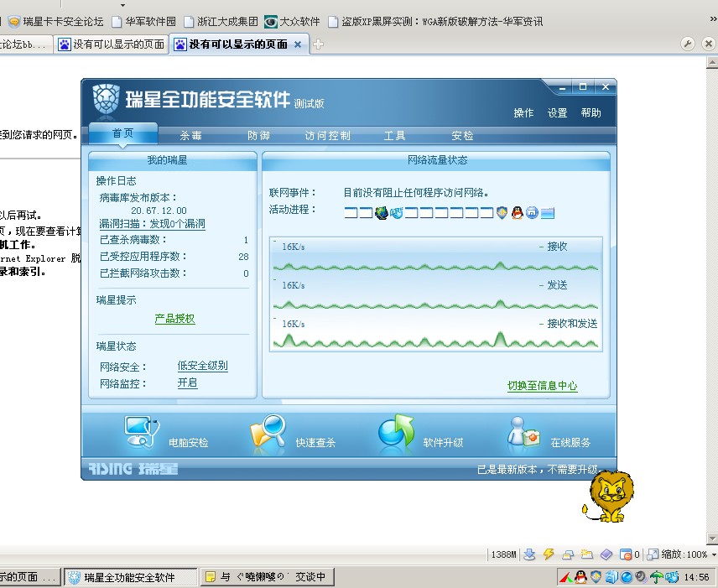Screen dimensions: 718x588
Task: Click the sparkle folder status bar icon
Action: point(586,554)
